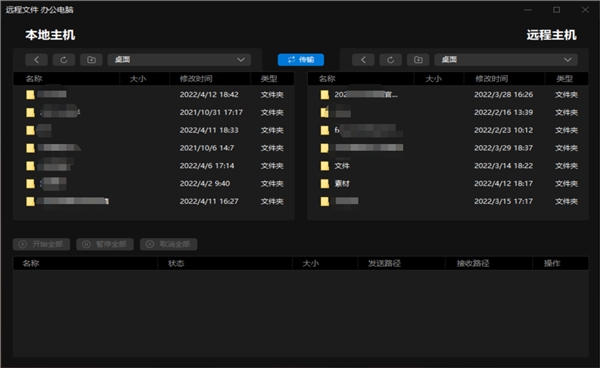
Task: Expand remote path dropdown chevron arrow
Action: 568,60
